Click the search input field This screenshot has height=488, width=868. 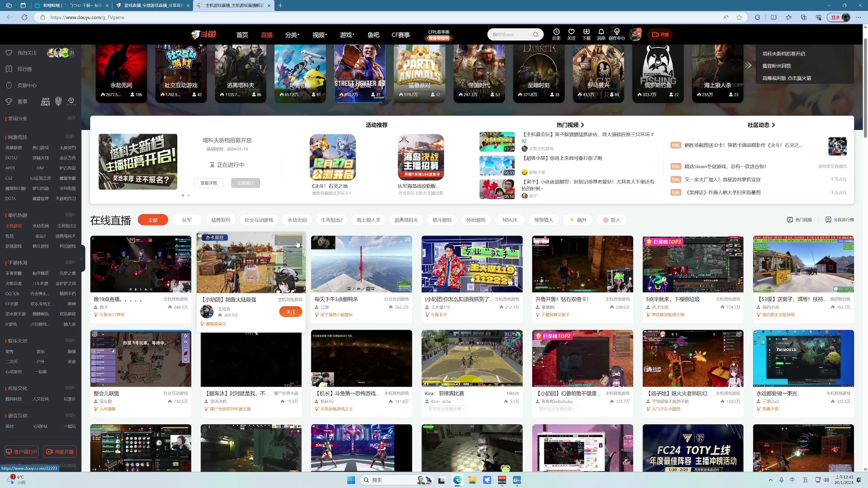click(x=510, y=34)
